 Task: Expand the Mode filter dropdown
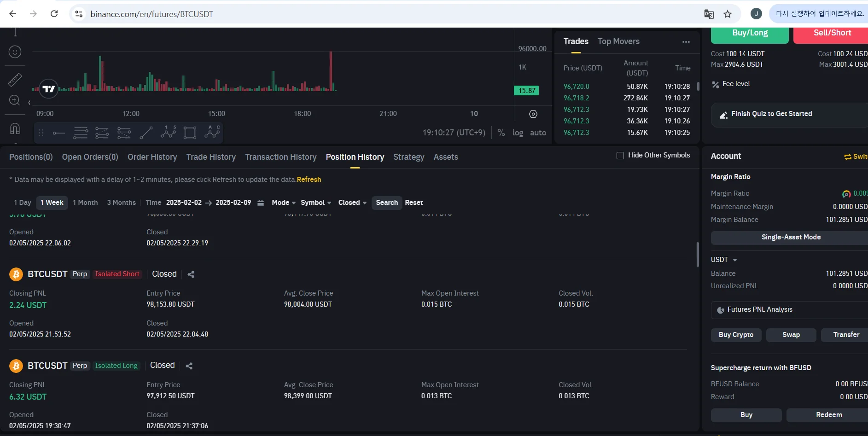(283, 203)
